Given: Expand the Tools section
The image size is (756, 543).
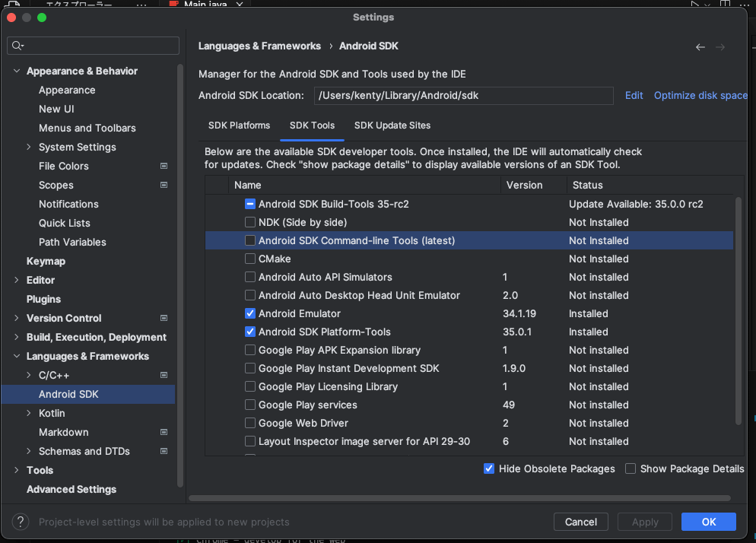Looking at the screenshot, I should [17, 470].
